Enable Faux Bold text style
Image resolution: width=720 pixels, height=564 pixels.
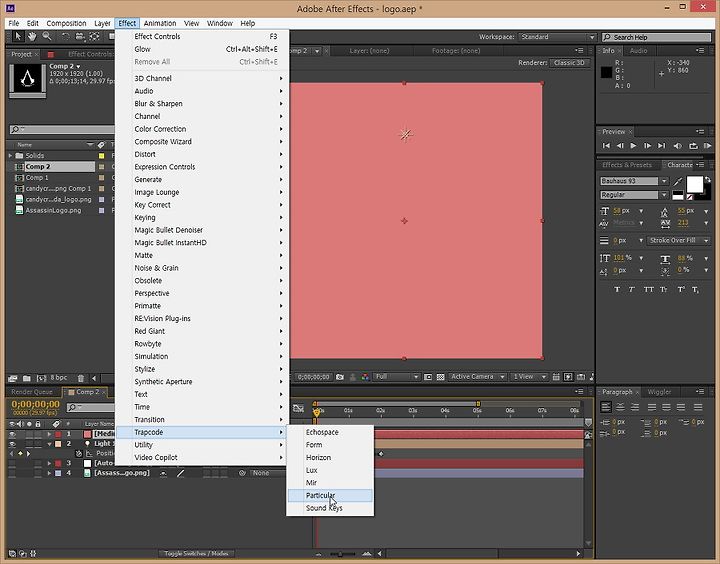[x=617, y=289]
